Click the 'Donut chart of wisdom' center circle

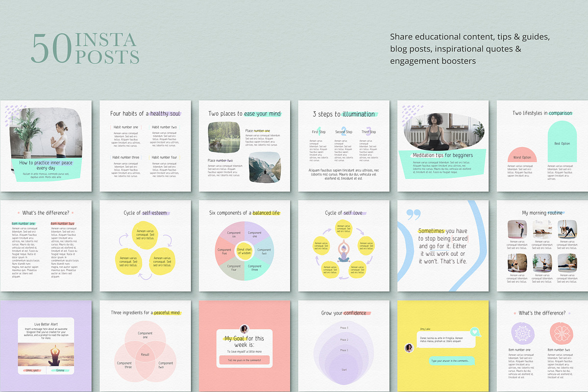[x=244, y=251]
